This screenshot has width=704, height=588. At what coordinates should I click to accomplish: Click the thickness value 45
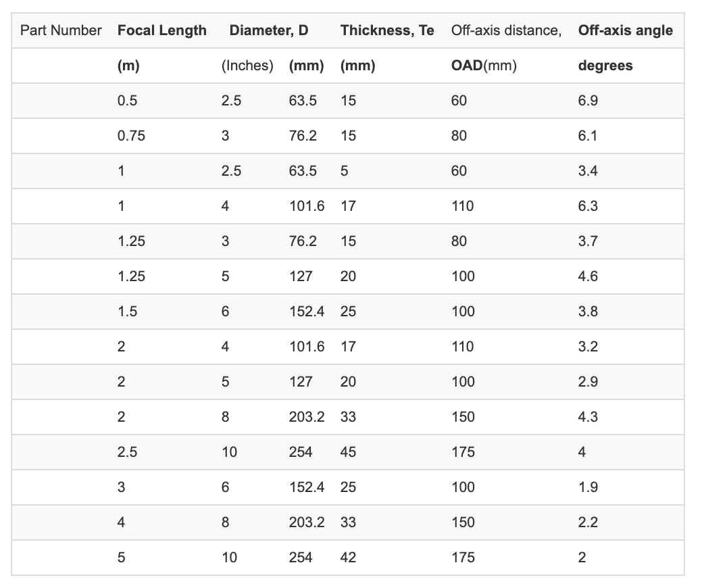tap(348, 452)
